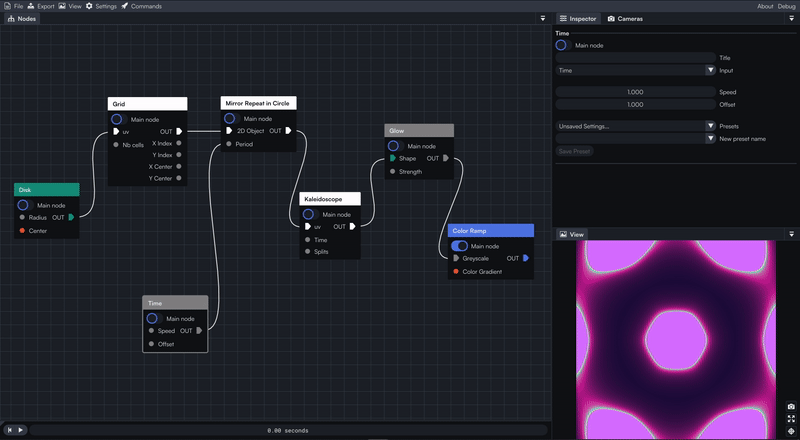
Task: Click the recenter crosshair icon in View
Action: pos(791,431)
